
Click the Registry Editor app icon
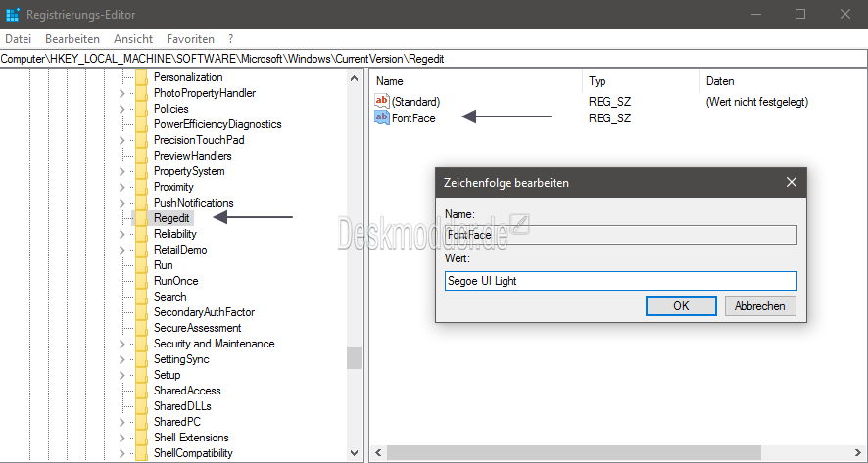[13, 15]
